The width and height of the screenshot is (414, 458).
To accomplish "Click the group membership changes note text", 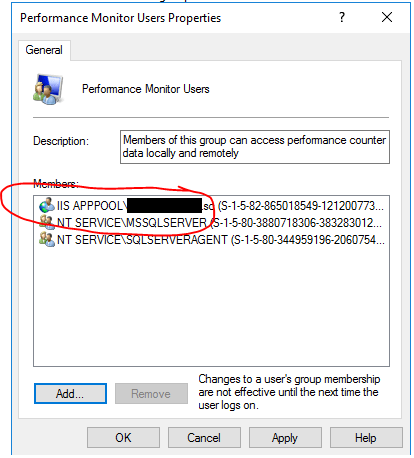I will [x=289, y=392].
